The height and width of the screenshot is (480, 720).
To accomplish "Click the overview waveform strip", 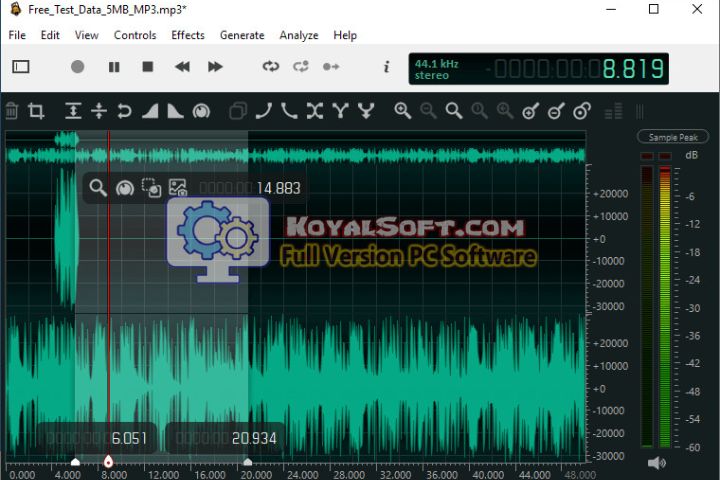I will pos(296,147).
